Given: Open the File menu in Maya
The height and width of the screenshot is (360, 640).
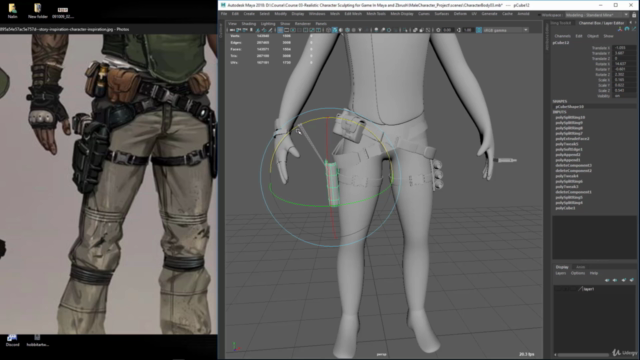Looking at the screenshot, I should pos(224,14).
